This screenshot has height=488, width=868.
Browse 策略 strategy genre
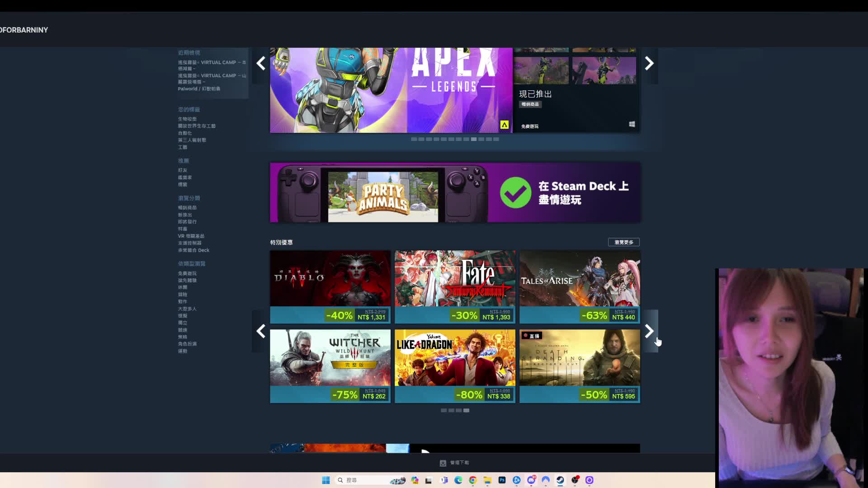click(x=182, y=337)
